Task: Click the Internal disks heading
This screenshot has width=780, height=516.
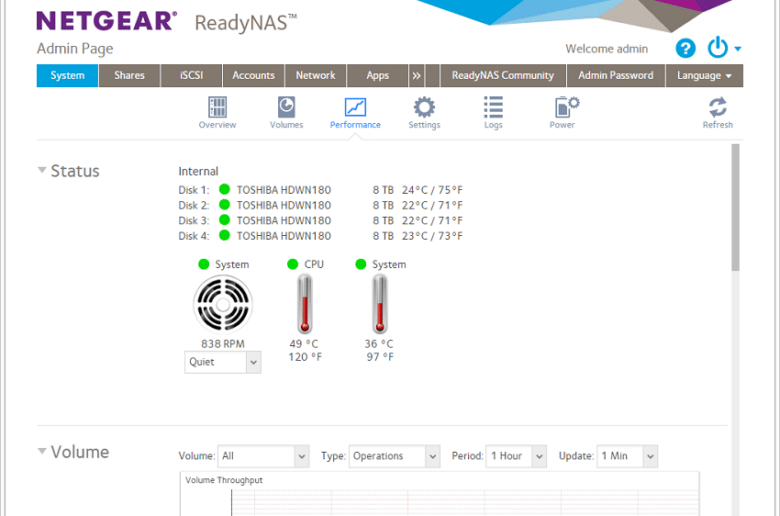Action: (198, 171)
